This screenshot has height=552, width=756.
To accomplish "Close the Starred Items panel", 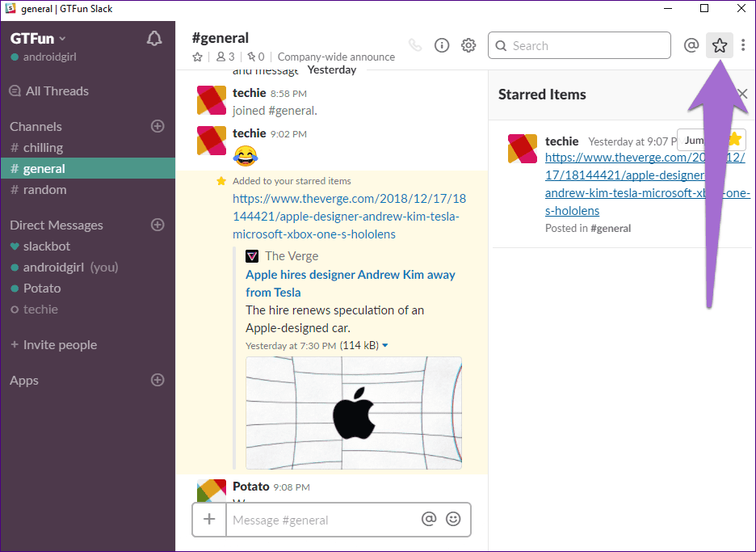I will [742, 94].
